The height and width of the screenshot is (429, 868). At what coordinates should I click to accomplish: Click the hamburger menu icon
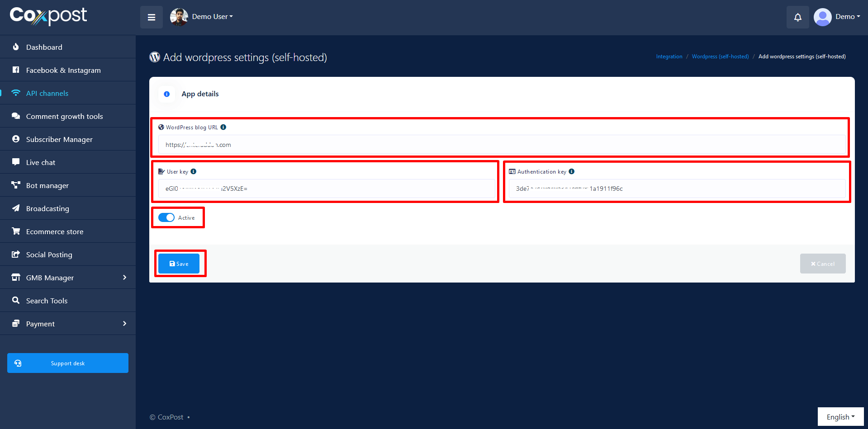[x=151, y=17]
